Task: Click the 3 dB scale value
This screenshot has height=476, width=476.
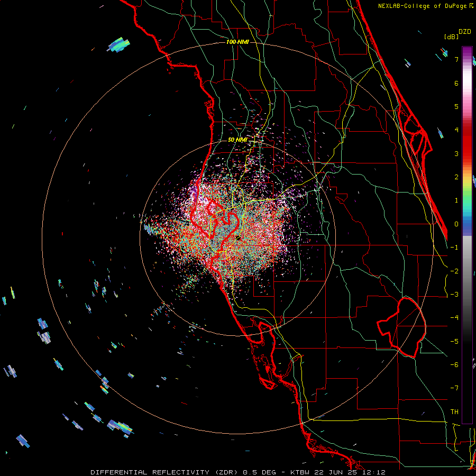Action: coord(456,153)
